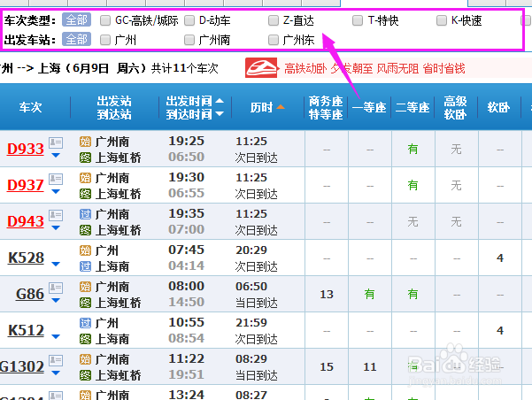Click 始 origin icon in K528 row
This screenshot has width=532, height=400.
coord(86,250)
